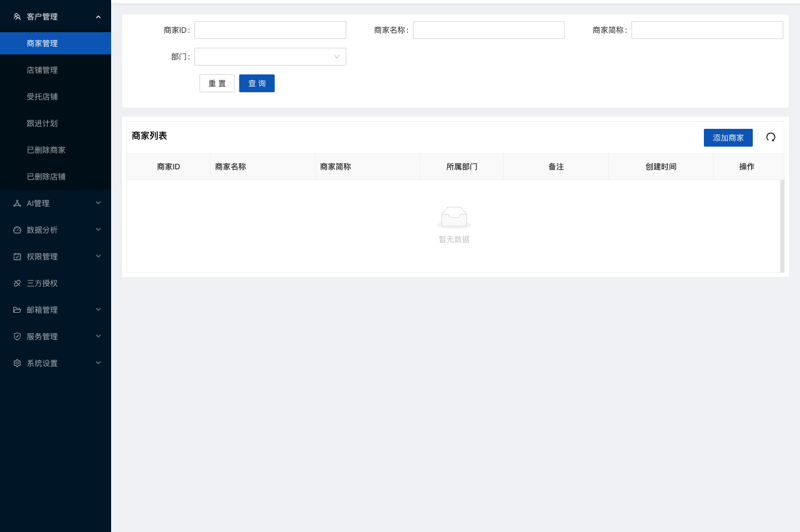Expand the 服务管理 submenu chevron
The width and height of the screenshot is (800, 532).
98,337
